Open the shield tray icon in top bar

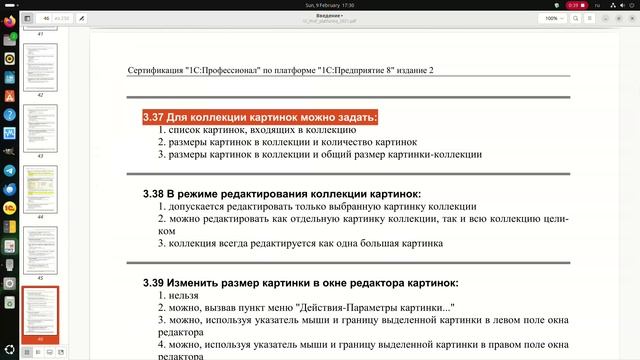click(x=557, y=5)
